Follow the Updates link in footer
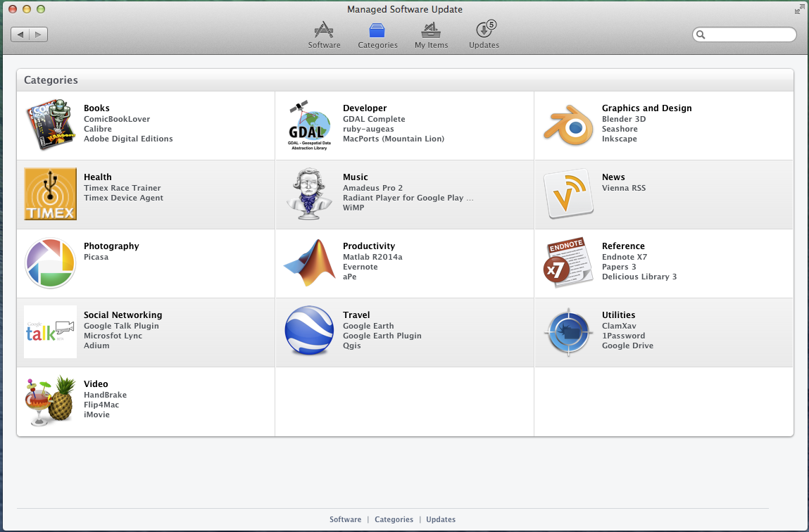This screenshot has height=532, width=809. [441, 519]
